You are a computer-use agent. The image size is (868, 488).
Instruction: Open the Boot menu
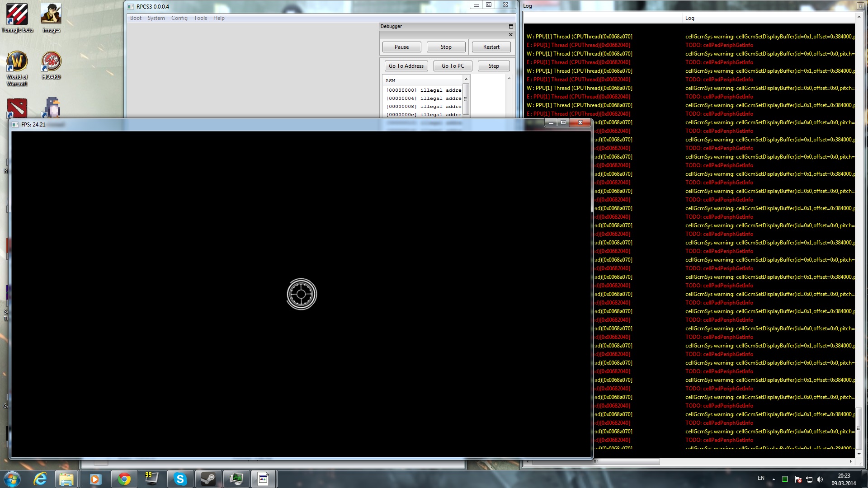(136, 18)
